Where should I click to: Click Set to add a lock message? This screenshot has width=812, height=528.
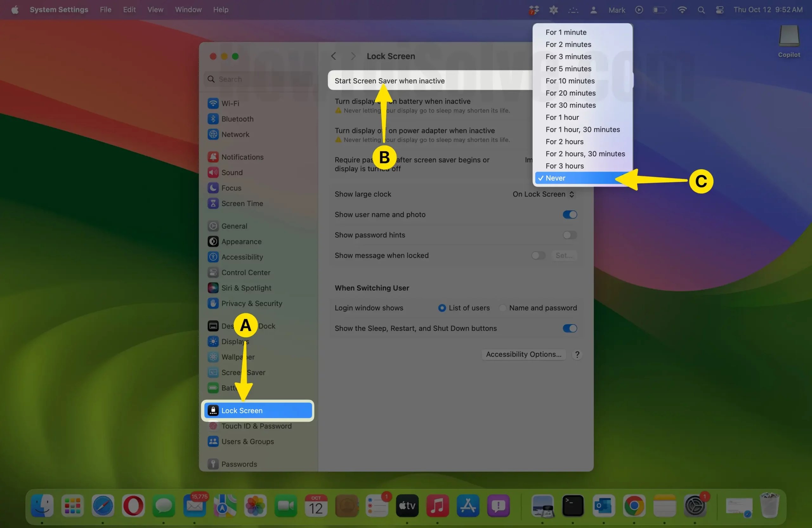564,255
